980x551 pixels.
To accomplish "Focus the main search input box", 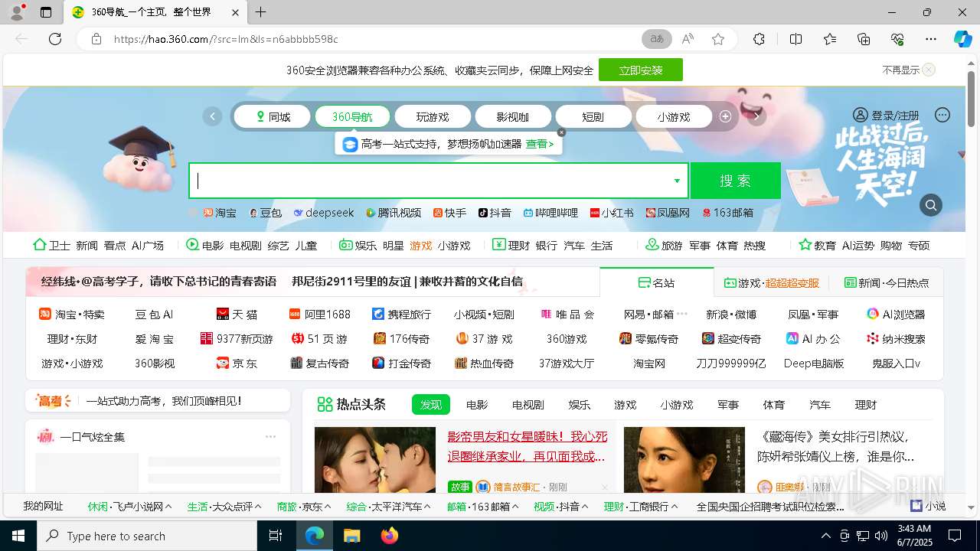I will 439,181.
